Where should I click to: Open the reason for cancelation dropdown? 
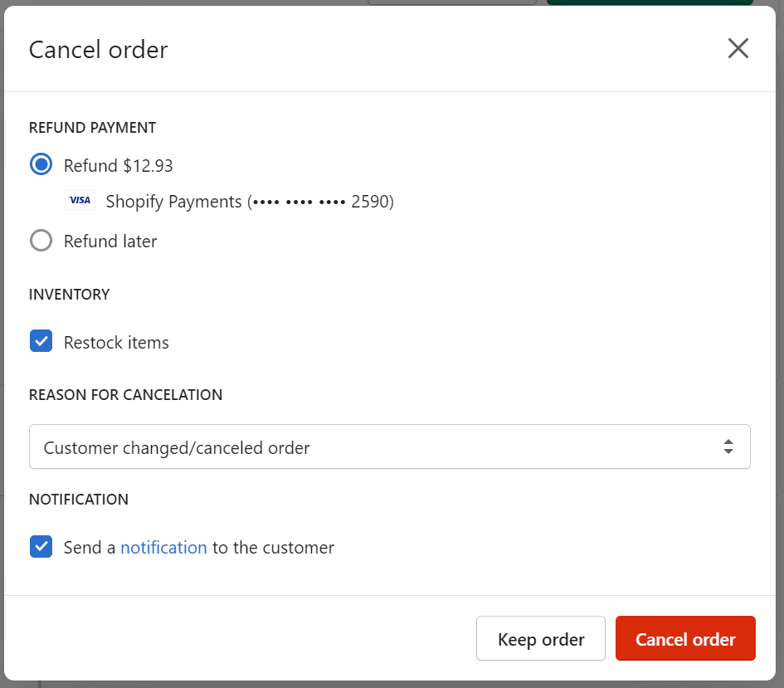389,446
